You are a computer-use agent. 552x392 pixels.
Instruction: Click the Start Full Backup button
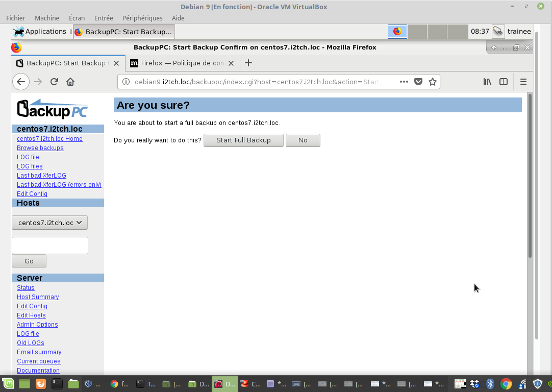pyautogui.click(x=243, y=140)
